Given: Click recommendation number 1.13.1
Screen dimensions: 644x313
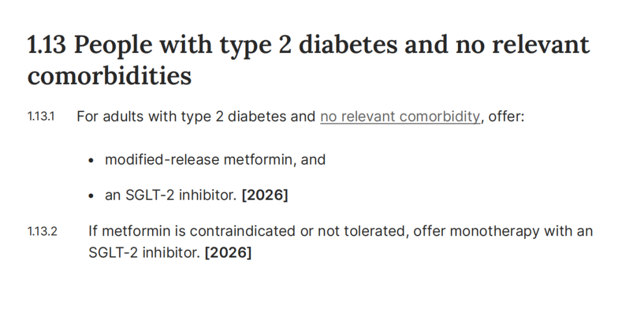Looking at the screenshot, I should point(41,117).
